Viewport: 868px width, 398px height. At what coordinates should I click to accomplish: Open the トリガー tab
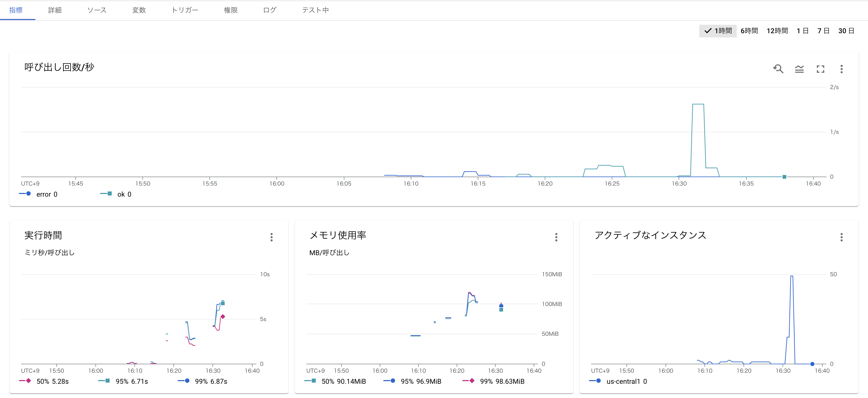(x=185, y=10)
